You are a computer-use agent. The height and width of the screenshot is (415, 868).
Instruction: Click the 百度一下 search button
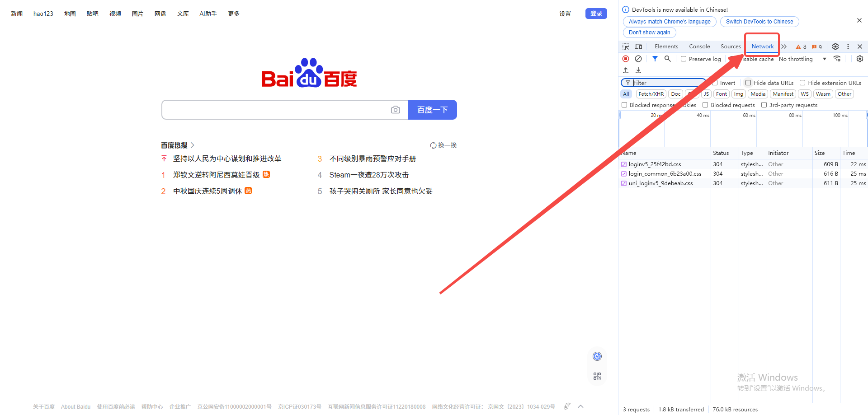tap(433, 110)
